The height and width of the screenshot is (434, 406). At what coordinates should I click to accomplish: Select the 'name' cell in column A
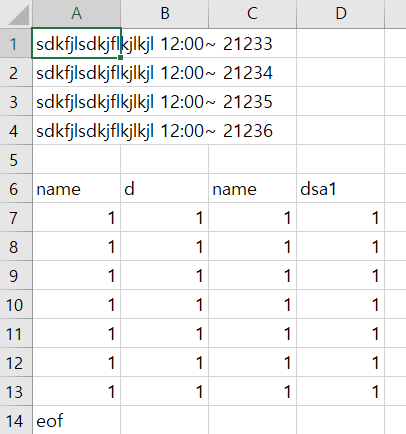point(76,188)
